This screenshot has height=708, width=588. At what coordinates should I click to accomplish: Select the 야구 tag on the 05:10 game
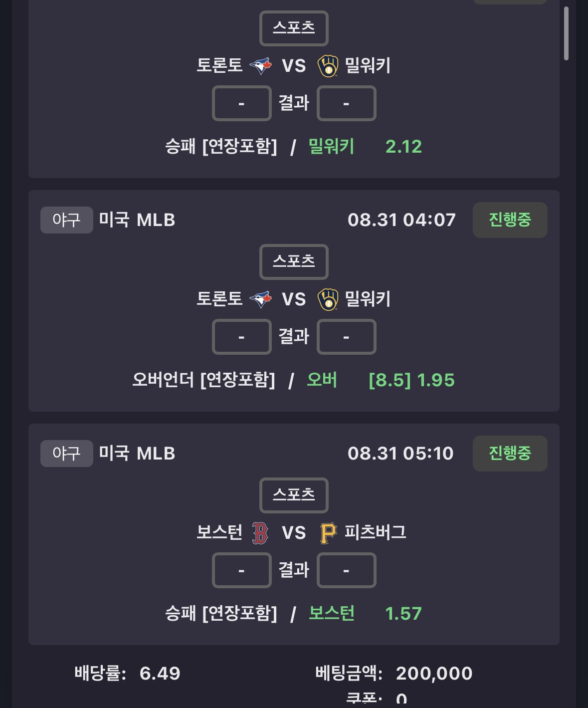(x=67, y=454)
